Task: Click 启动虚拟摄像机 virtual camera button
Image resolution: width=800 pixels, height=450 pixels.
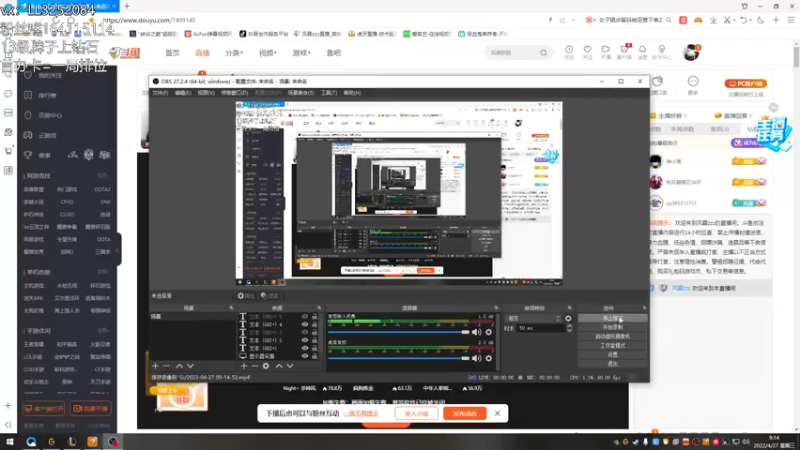Action: 612,336
